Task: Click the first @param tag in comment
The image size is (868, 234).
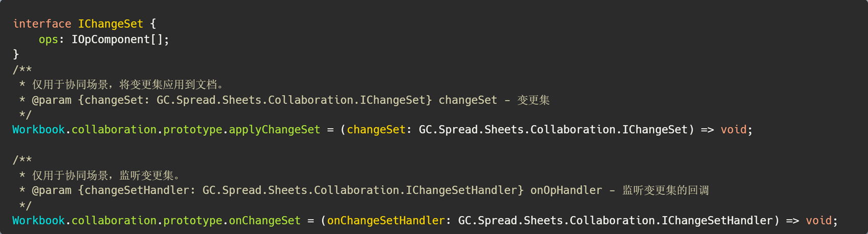Action: [x=52, y=100]
